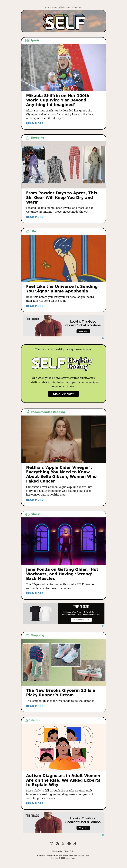Viewport: 127px width, 868px height.
Task: Click the Unsubscribe link
Action: click(x=57, y=851)
